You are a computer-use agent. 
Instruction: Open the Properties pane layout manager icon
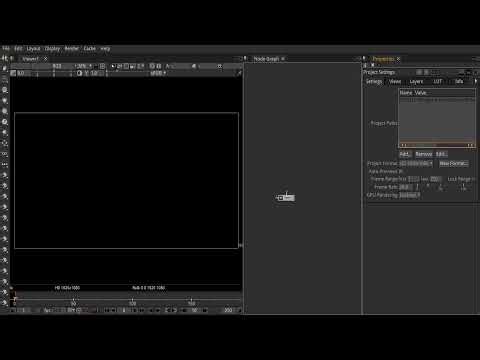tap(364, 59)
